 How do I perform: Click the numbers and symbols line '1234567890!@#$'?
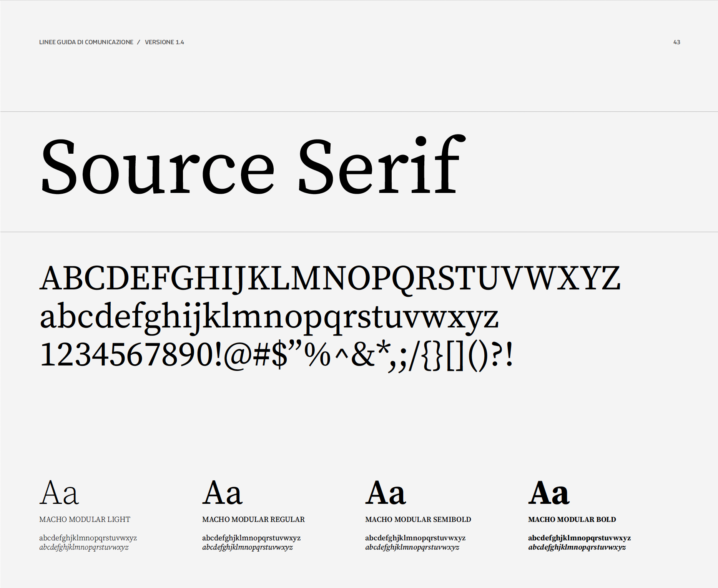(276, 356)
